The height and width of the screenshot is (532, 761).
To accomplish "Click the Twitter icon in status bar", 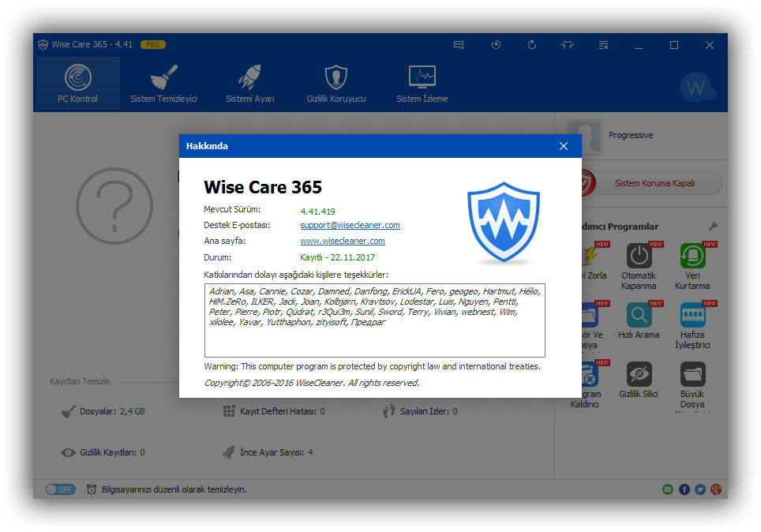I will [x=700, y=489].
